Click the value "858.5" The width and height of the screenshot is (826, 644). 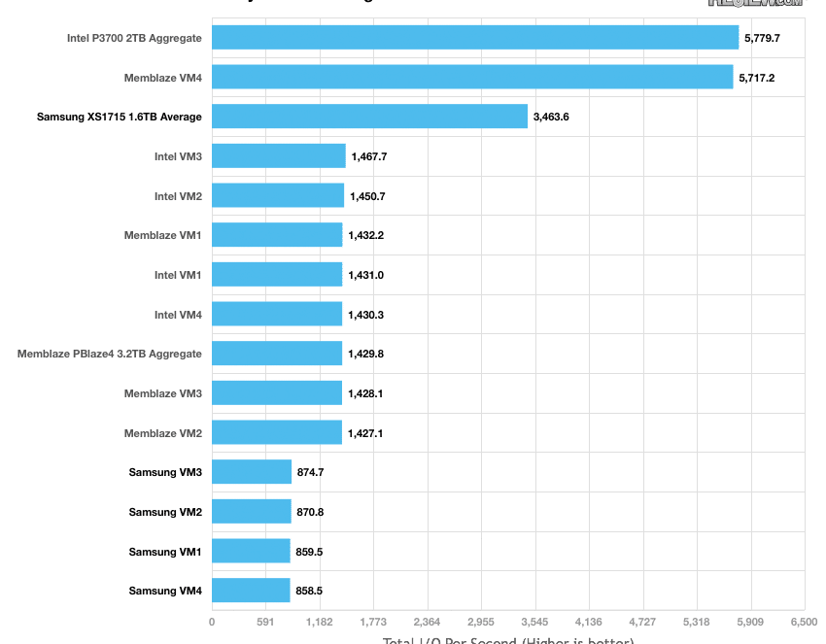coord(309,591)
